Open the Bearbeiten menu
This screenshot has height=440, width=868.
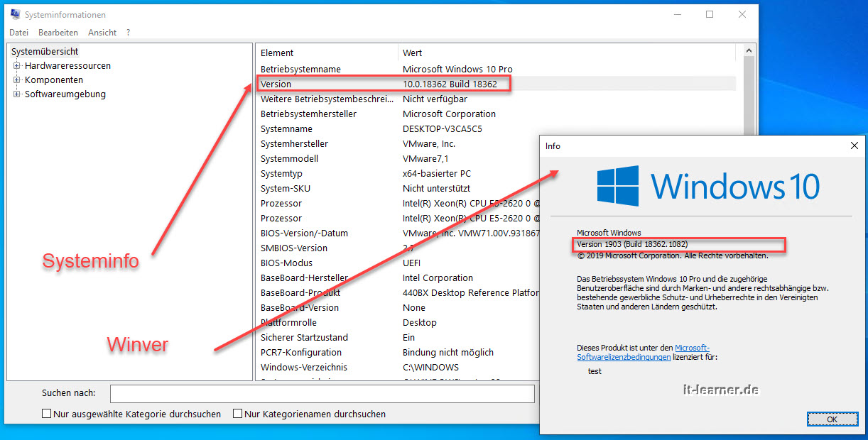click(x=58, y=33)
